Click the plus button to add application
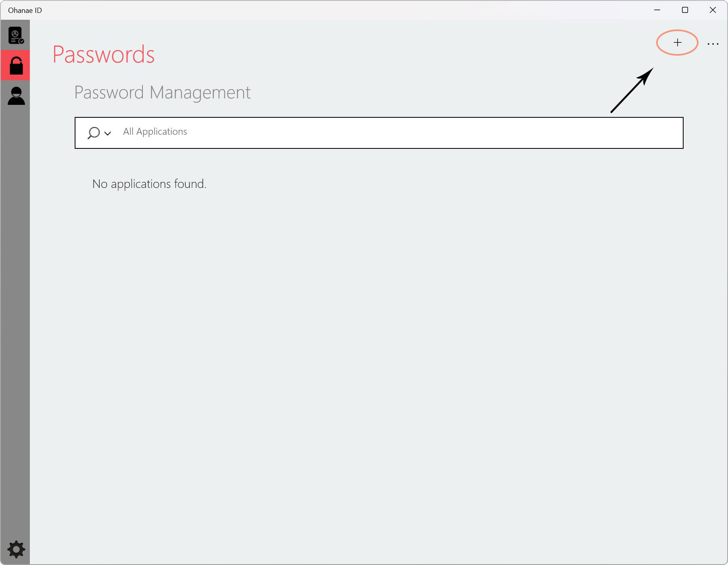This screenshot has width=728, height=565. point(678,42)
